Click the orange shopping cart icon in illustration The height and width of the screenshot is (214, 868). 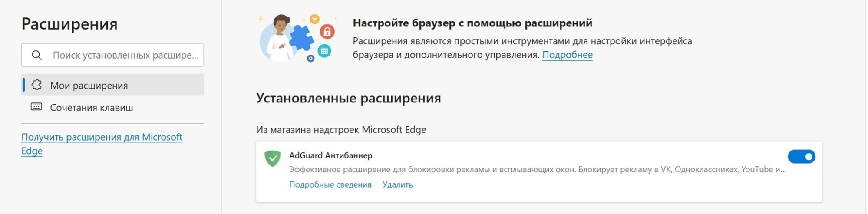coord(314,19)
